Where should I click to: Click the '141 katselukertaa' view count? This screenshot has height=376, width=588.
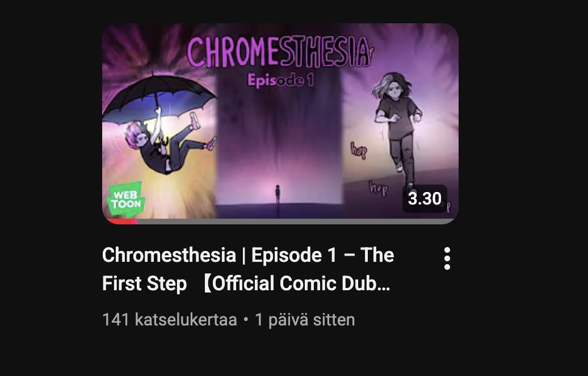(x=170, y=320)
